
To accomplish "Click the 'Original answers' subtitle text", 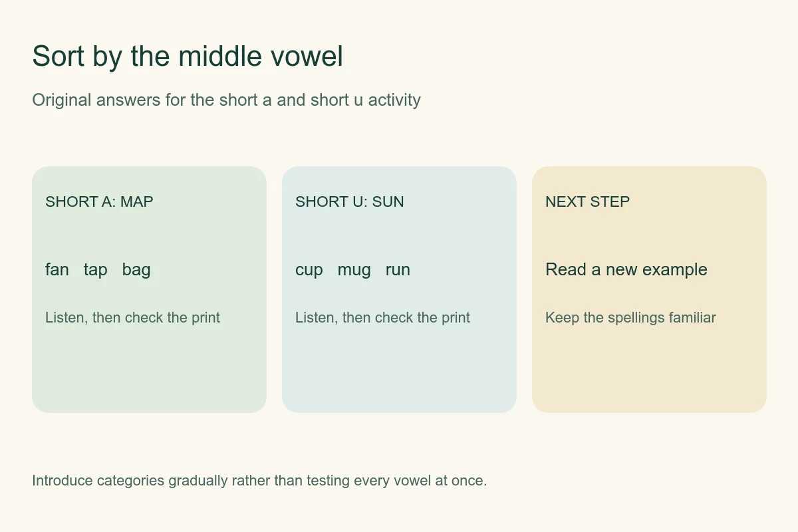I will 226,100.
